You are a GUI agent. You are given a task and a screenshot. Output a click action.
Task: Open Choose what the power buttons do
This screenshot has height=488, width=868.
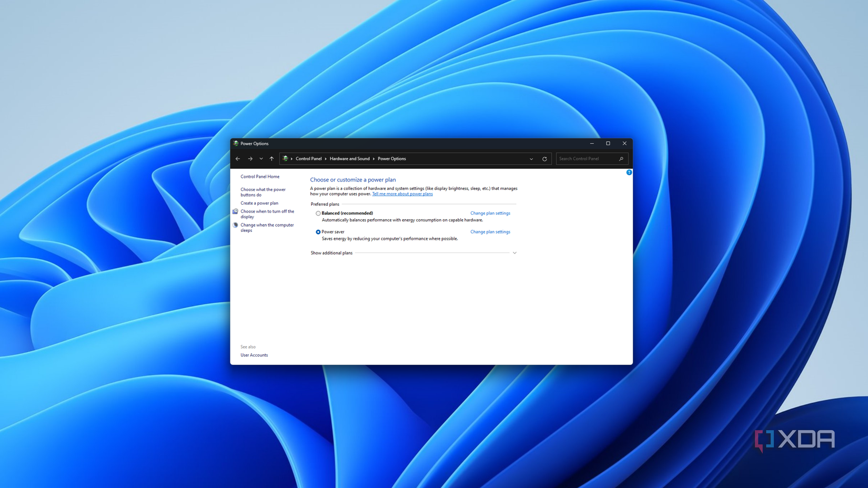click(263, 192)
